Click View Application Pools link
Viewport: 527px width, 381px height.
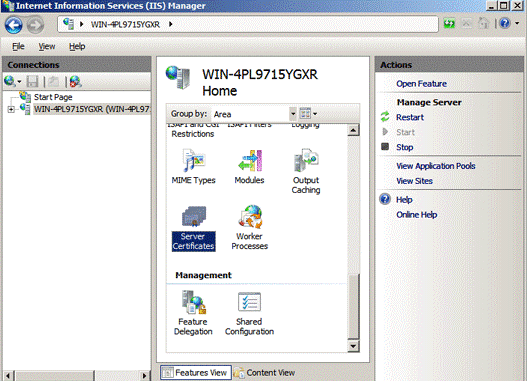pos(436,166)
